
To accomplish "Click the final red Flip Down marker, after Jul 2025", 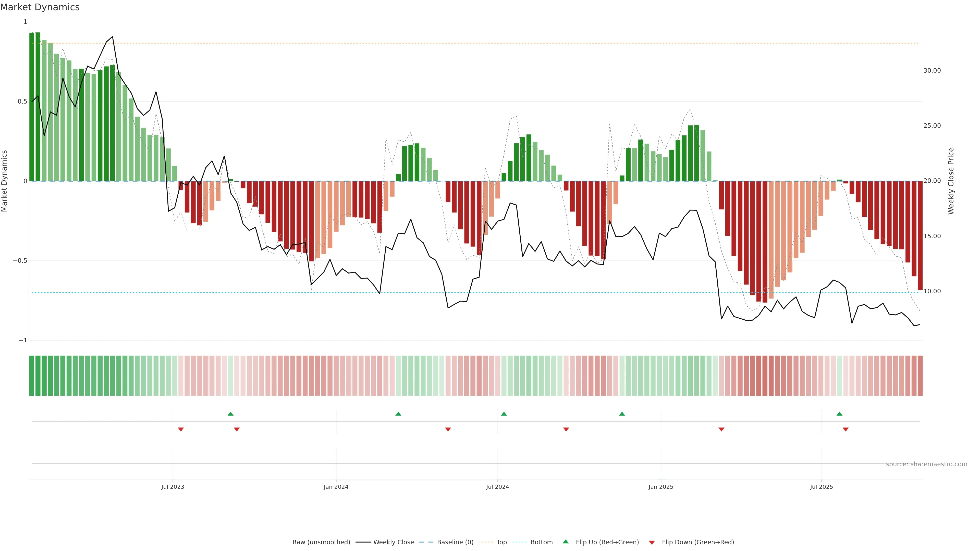I will coord(845,429).
